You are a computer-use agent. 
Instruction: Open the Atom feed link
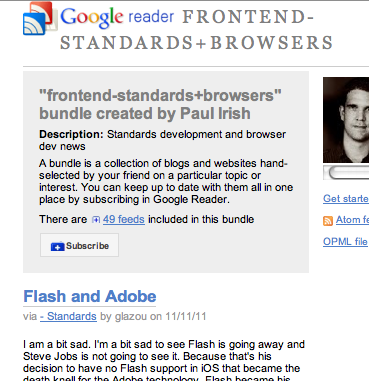(x=352, y=220)
